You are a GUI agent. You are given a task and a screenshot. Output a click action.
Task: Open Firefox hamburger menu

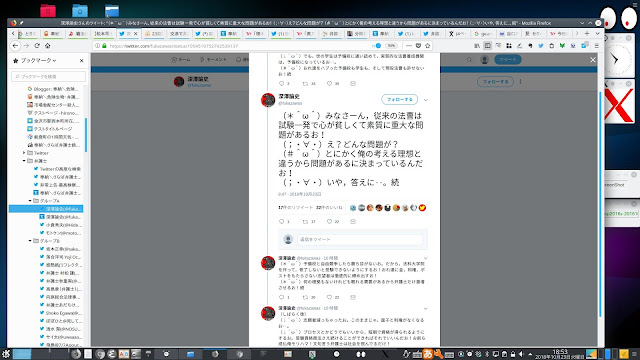tap(596, 46)
